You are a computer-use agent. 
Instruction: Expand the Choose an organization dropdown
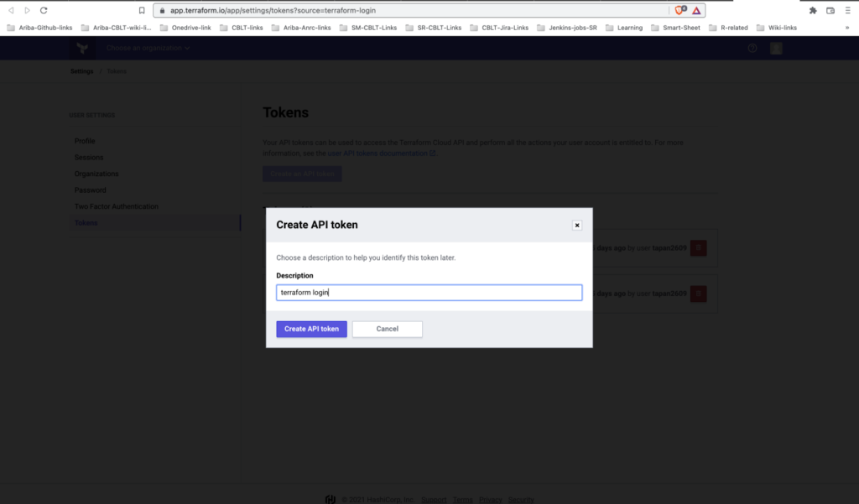(148, 48)
